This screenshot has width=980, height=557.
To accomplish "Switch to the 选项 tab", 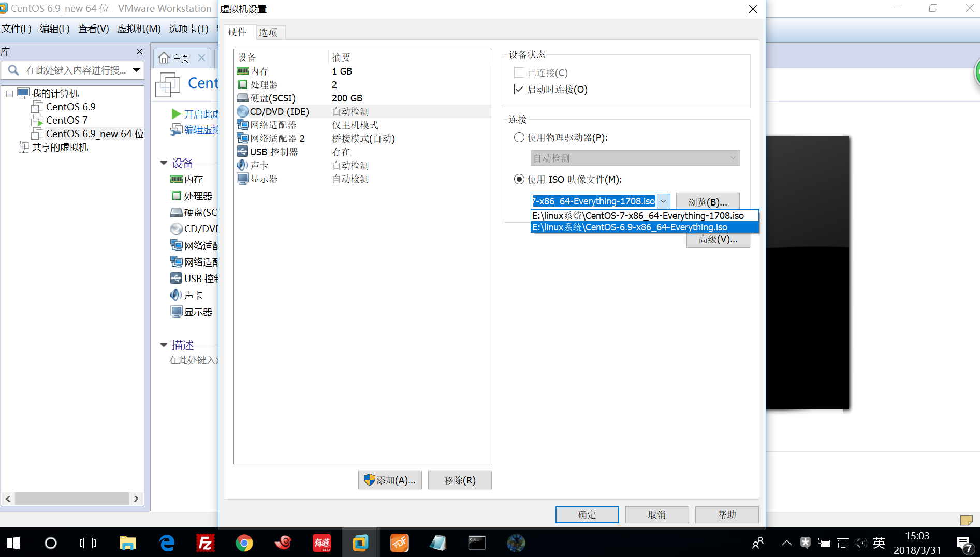I will tap(268, 33).
